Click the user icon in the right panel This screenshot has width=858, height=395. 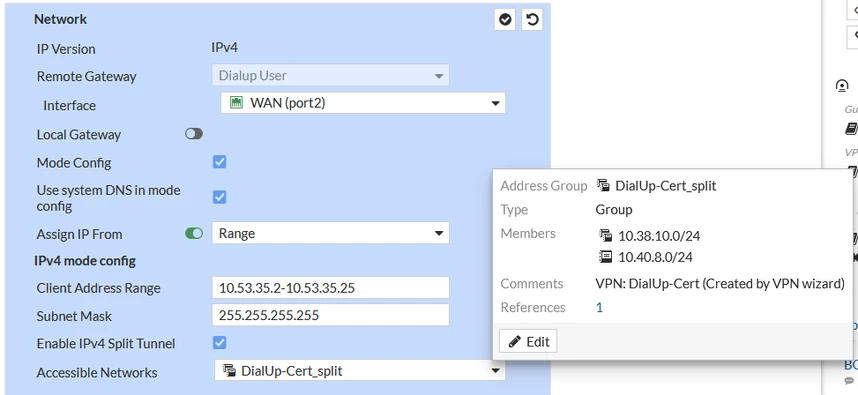842,85
